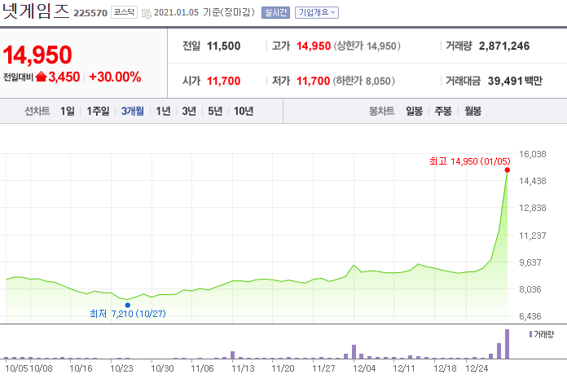This screenshot has height=392, width=567.
Task: Click the tallest volume bar at far right
Action: [x=507, y=344]
